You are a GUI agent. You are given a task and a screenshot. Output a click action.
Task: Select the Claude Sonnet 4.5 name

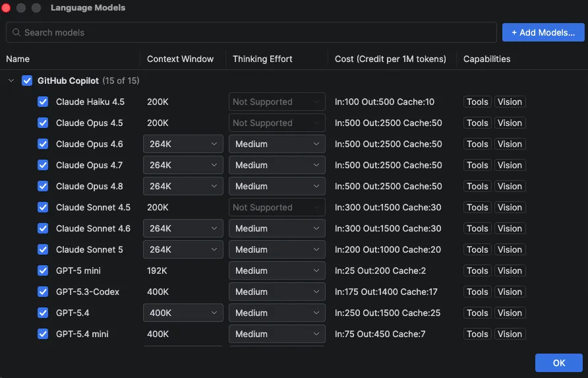[x=93, y=207]
